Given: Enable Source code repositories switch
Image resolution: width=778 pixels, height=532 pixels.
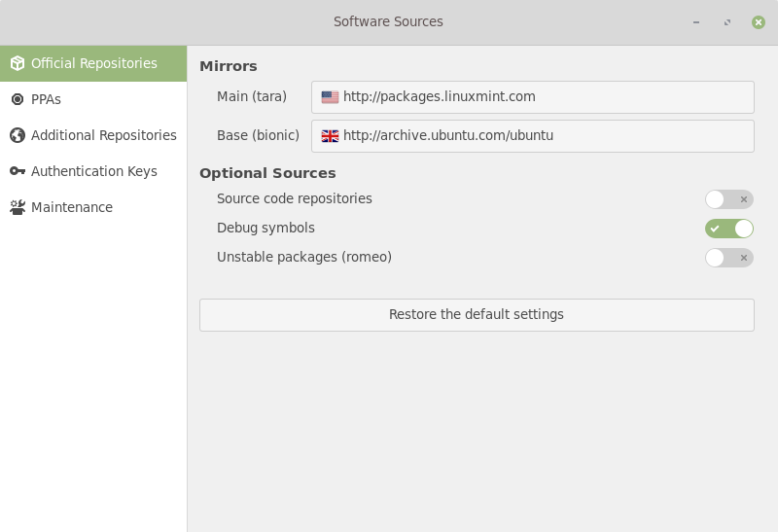Looking at the screenshot, I should (x=728, y=199).
